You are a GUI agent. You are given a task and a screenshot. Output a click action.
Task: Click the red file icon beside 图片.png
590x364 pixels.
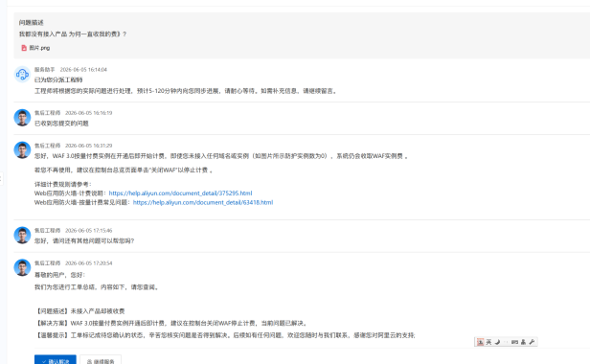point(24,48)
